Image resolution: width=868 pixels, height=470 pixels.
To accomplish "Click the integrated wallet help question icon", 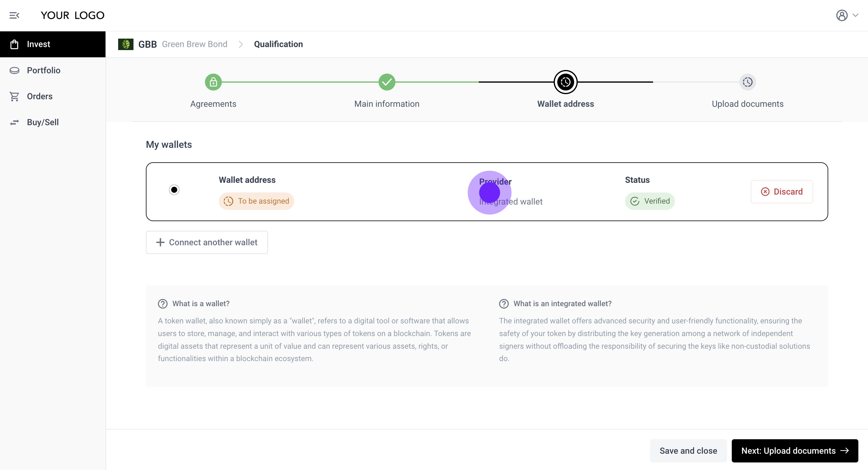I will pyautogui.click(x=504, y=304).
